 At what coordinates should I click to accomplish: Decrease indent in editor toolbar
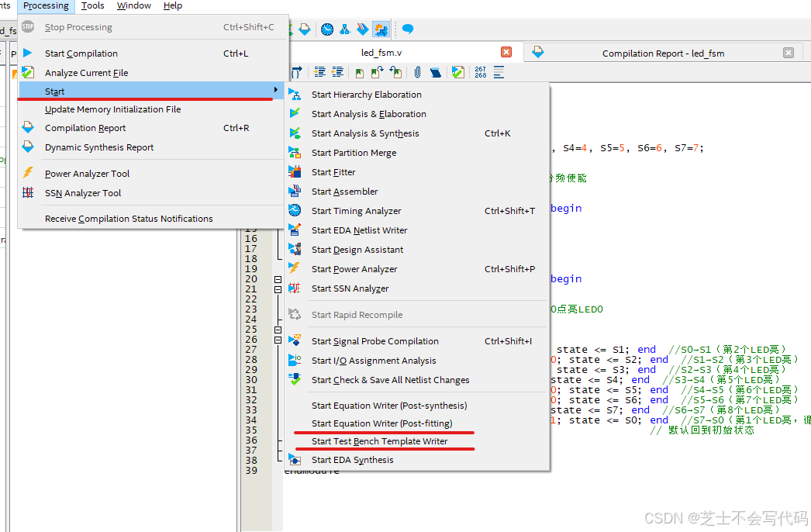point(338,72)
